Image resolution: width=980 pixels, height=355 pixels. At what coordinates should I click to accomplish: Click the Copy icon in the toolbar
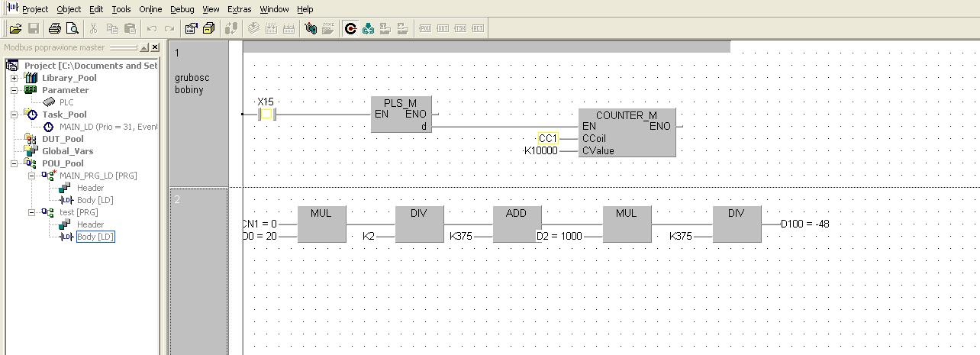[x=111, y=28]
